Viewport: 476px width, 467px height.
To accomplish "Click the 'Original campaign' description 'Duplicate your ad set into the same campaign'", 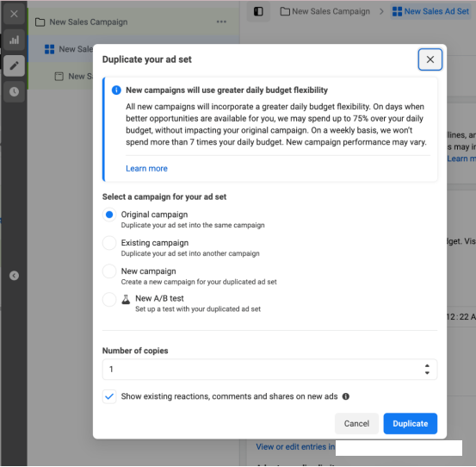I will (193, 225).
